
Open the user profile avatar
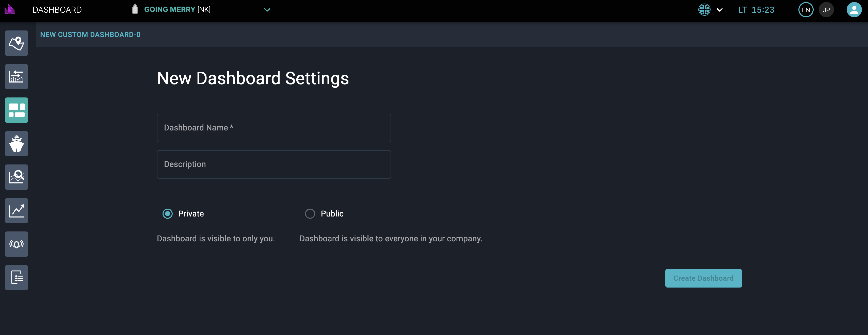click(854, 9)
